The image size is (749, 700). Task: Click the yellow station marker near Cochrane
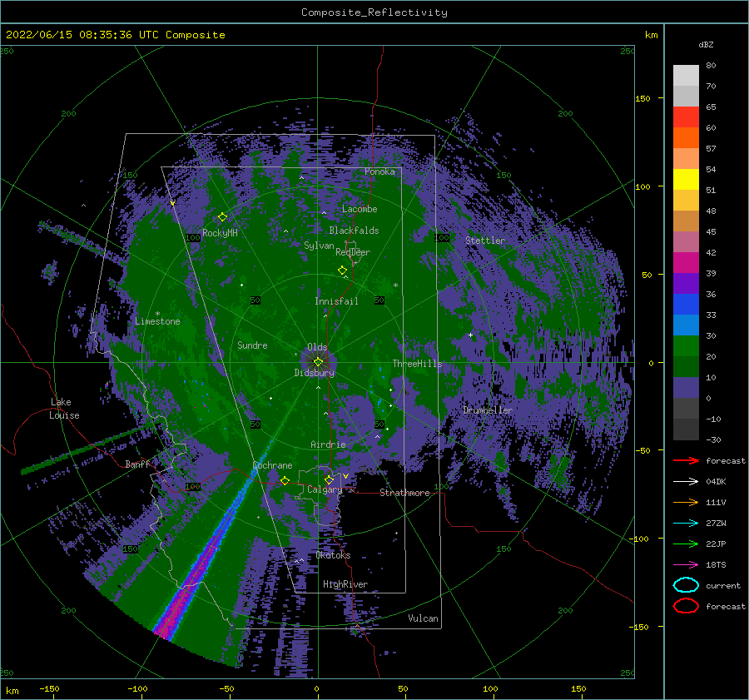point(285,480)
